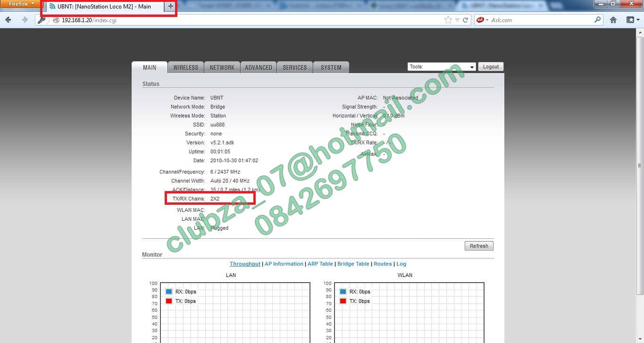Reload the page with the refresh arrow

(x=466, y=20)
